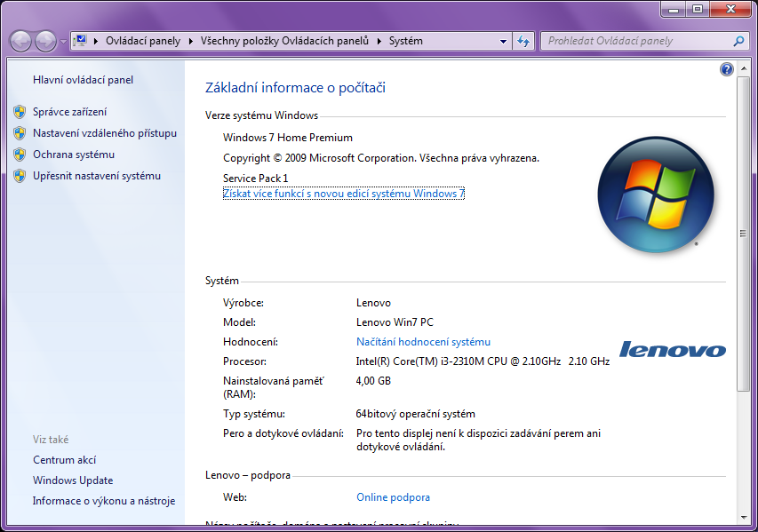
Task: Open the Hlavní ovládací panel link
Action: pyautogui.click(x=83, y=80)
